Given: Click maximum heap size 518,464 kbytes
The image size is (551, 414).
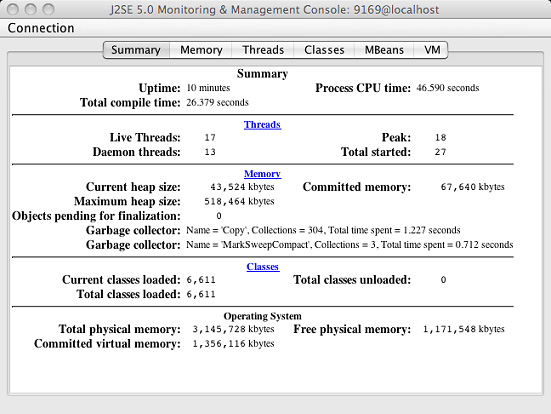Looking at the screenshot, I should point(239,201).
